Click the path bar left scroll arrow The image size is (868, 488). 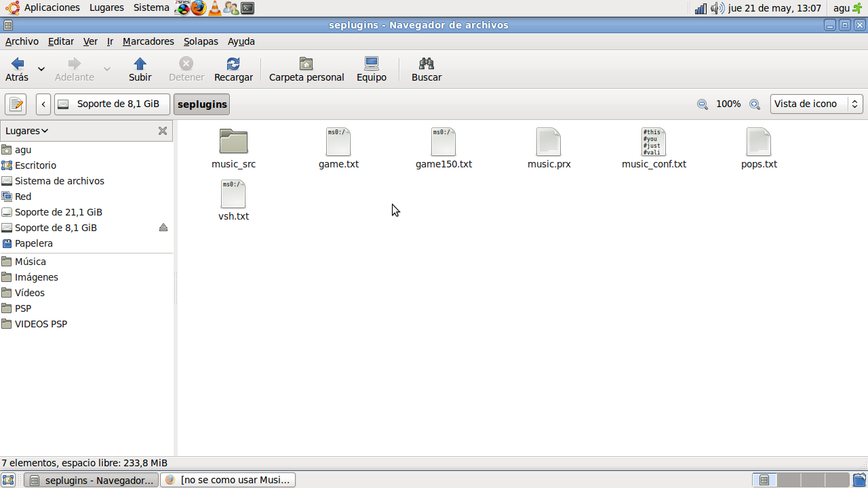tap(43, 104)
